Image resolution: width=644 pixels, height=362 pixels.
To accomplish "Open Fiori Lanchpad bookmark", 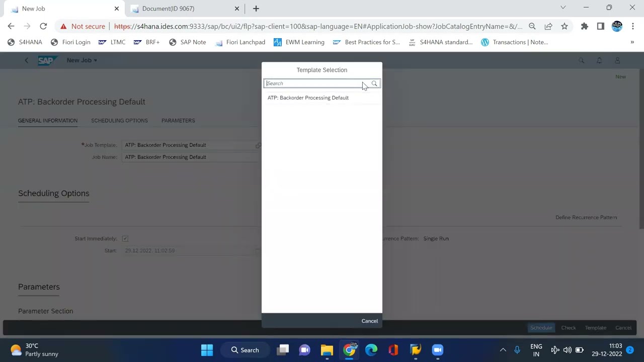I will 240,42.
